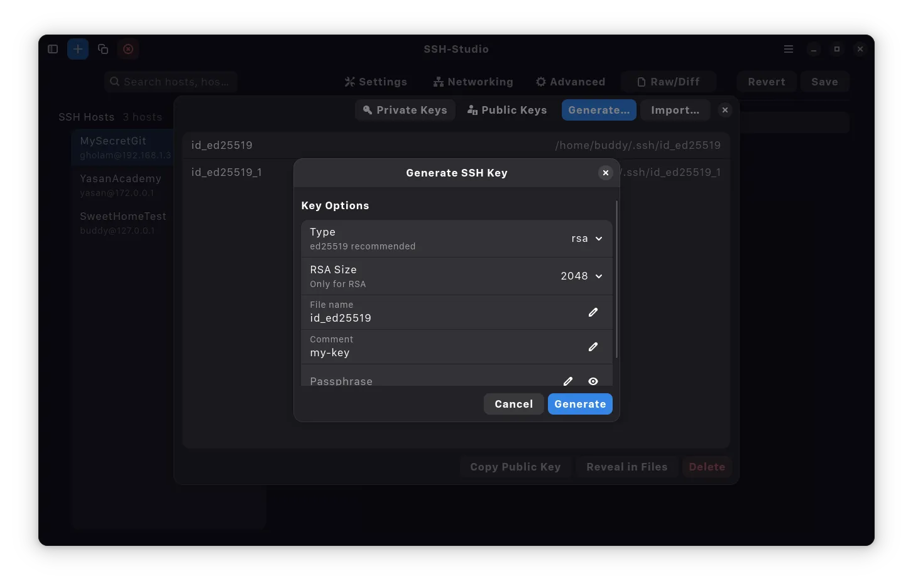The width and height of the screenshot is (913, 588).
Task: Click the duplicate host icon
Action: [103, 49]
